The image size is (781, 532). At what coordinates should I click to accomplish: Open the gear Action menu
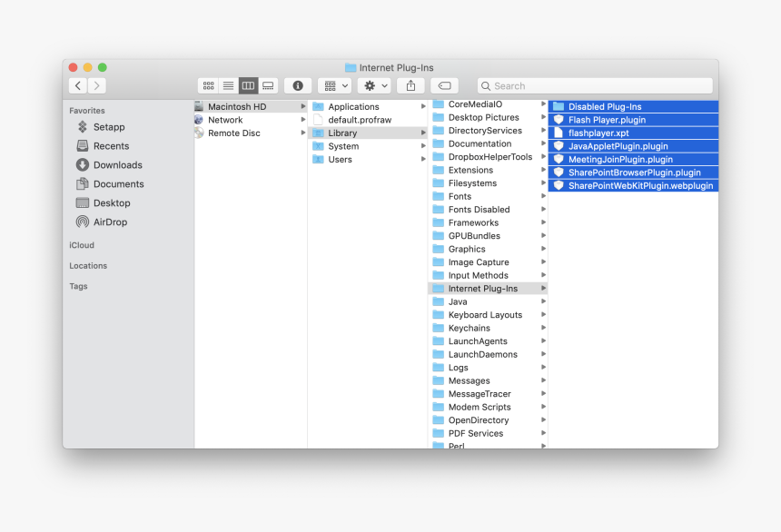[x=375, y=85]
